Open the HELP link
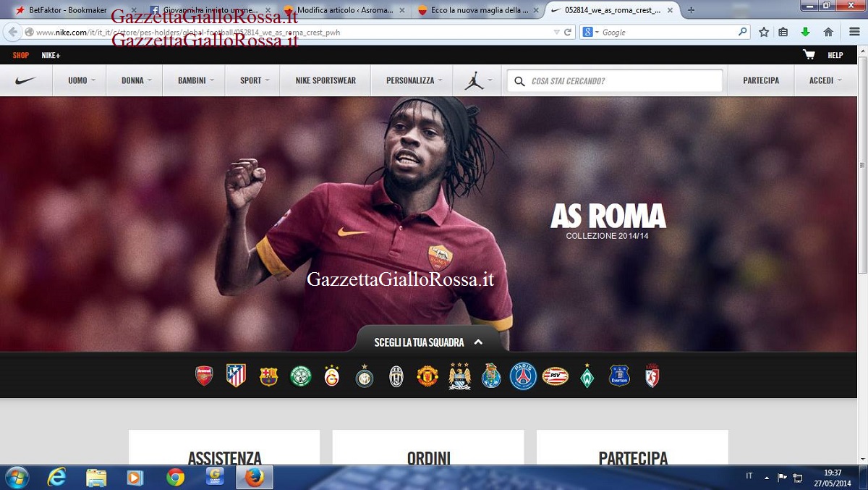 click(x=835, y=55)
